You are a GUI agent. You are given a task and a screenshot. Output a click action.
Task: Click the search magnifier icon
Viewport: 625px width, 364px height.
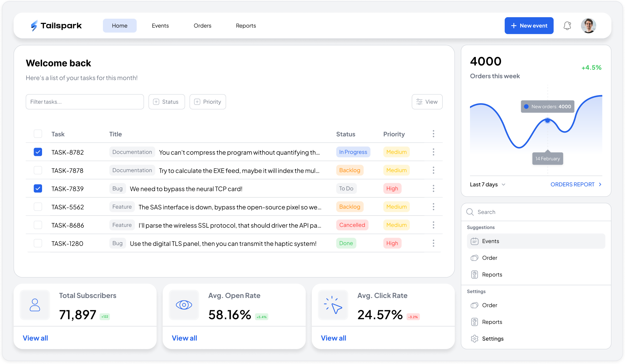470,212
